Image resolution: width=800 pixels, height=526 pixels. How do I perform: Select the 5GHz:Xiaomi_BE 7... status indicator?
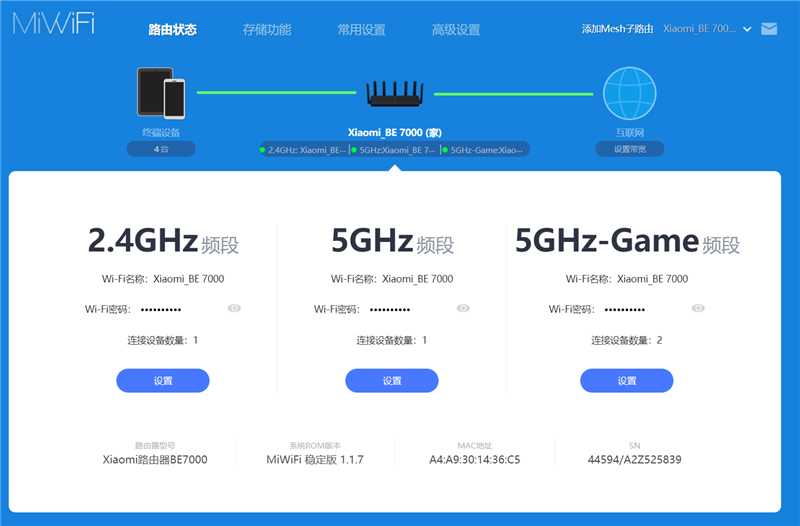(x=393, y=150)
